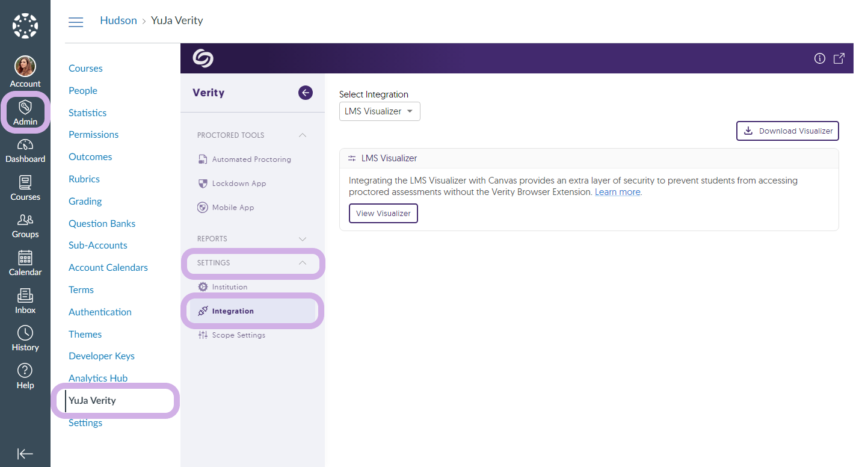
Task: Click the Lockdown App shield icon
Action: 203,184
